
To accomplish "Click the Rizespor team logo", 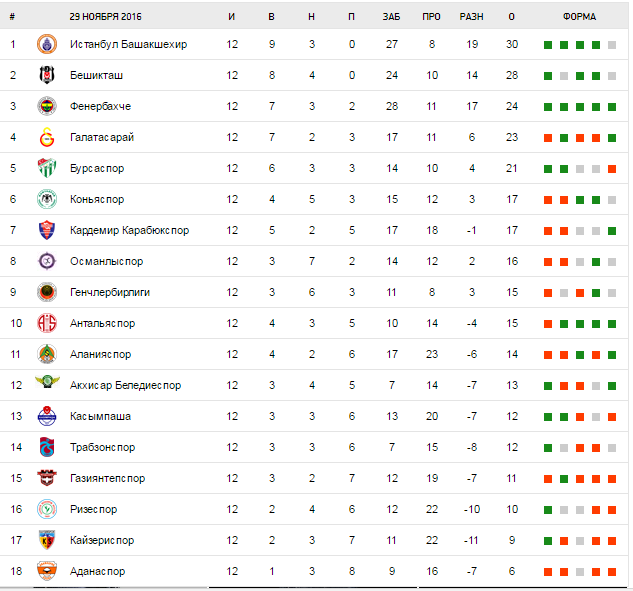I will coord(47,509).
